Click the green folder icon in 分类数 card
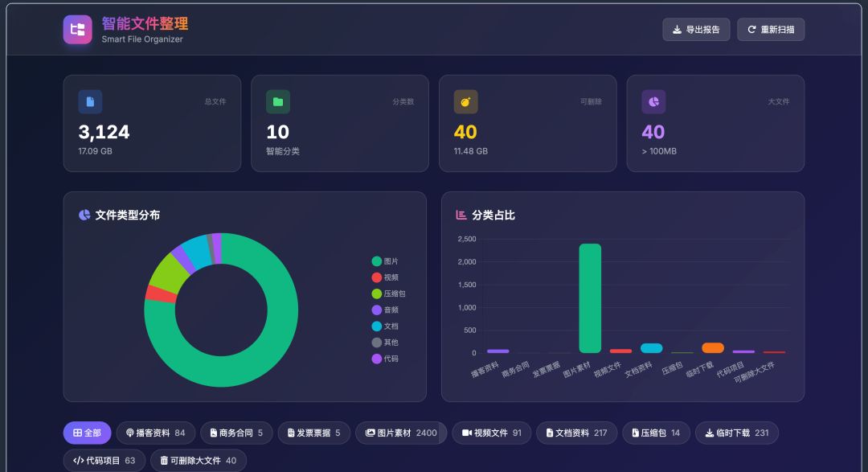 (x=278, y=102)
